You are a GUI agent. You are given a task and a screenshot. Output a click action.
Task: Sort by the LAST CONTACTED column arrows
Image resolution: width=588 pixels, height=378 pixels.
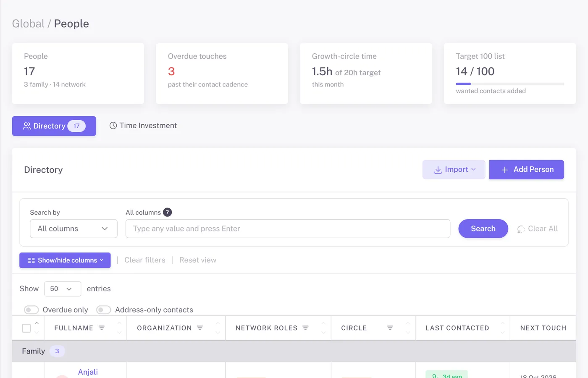tap(503, 328)
